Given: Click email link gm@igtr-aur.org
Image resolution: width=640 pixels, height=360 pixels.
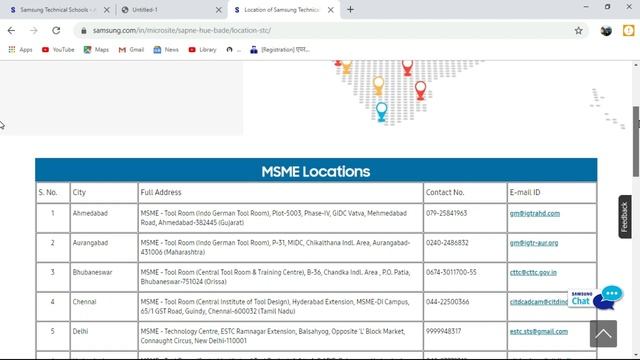Looking at the screenshot, I should click(x=534, y=243).
